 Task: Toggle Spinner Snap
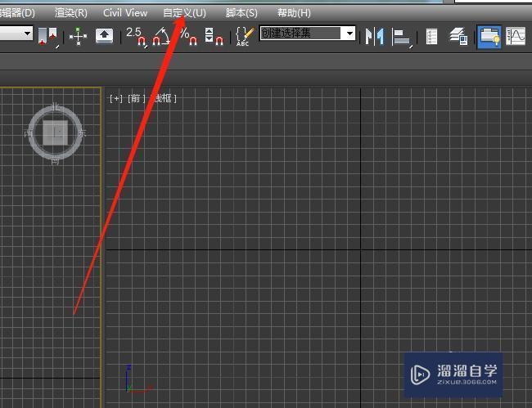pyautogui.click(x=214, y=36)
